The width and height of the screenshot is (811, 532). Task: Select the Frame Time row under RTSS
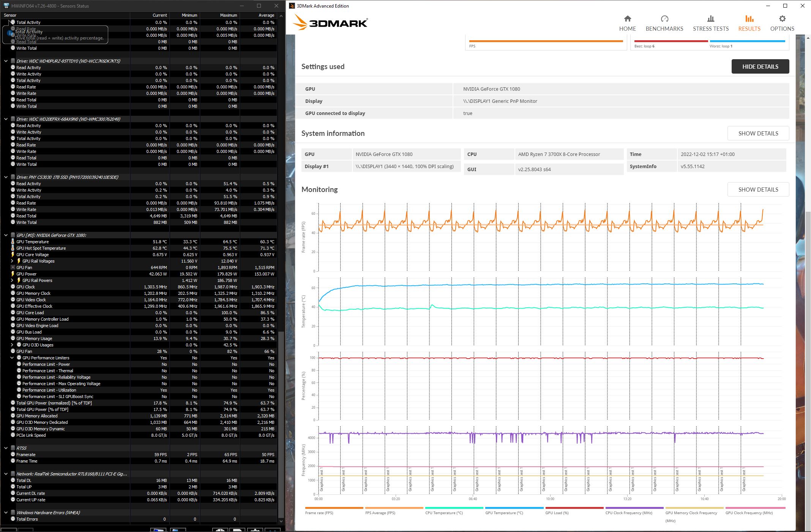[x=139, y=461]
